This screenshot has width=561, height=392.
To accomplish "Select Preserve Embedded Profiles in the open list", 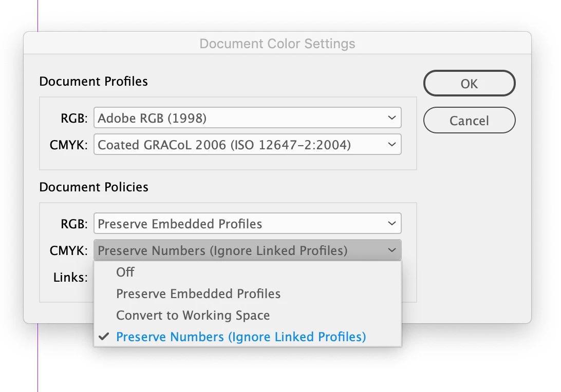I will pos(198,294).
